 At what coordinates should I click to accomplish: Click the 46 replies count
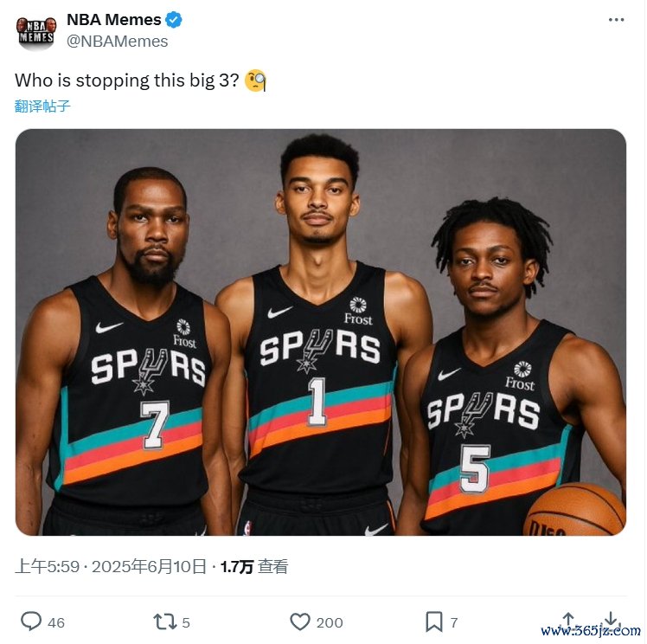tap(56, 622)
